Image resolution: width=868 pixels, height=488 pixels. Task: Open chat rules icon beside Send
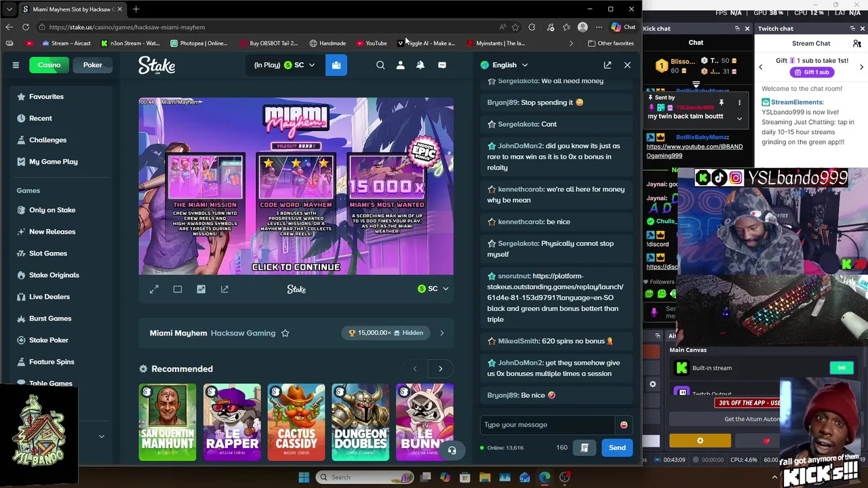585,447
